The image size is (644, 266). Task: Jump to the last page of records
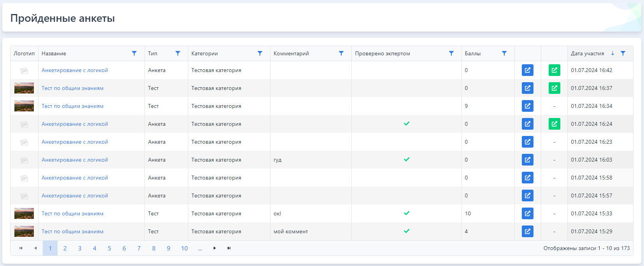229,248
